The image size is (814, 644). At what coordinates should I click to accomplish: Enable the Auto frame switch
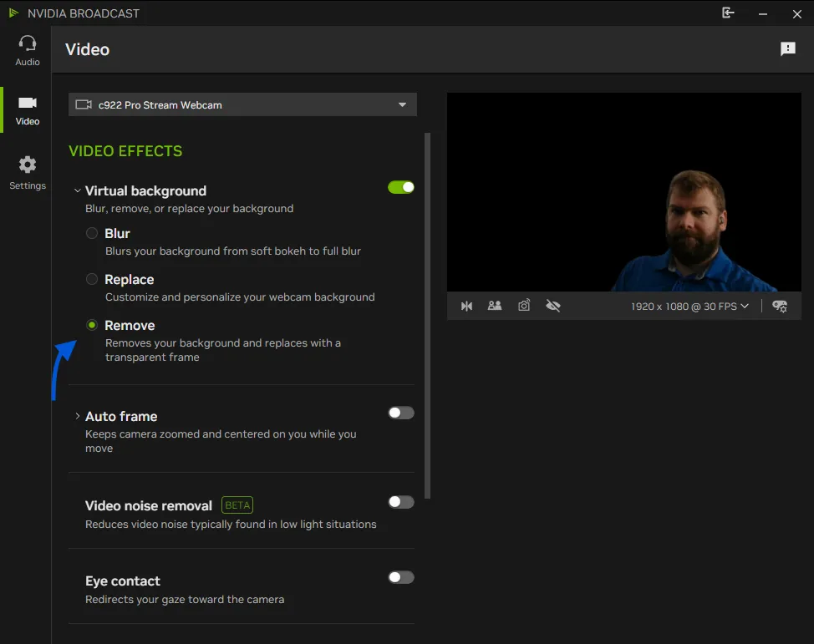pos(401,413)
